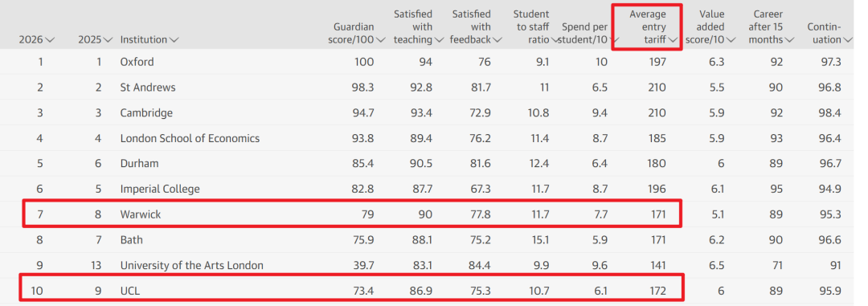Sort by Satisfied with feedback chevron
Viewport: 868px width, 306px height.
[497, 40]
